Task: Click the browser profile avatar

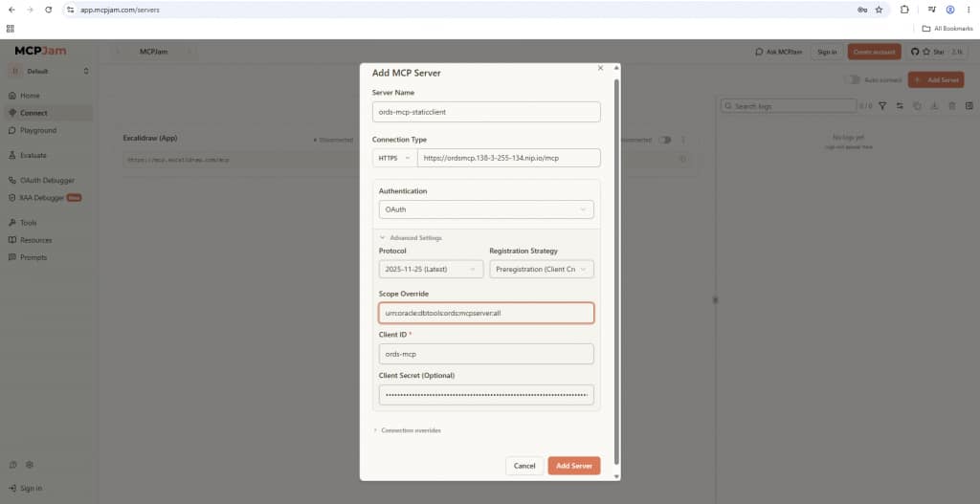Action: (x=950, y=10)
